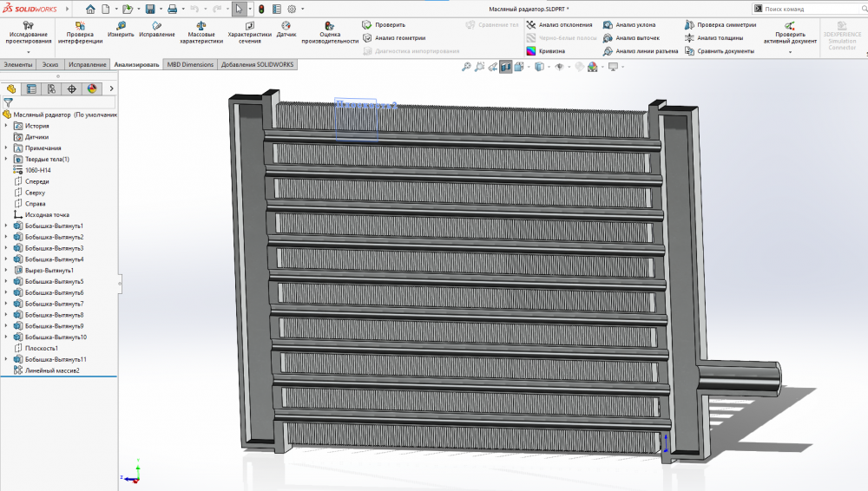Open File Properties list icon
Image resolution: width=868 pixels, height=491 pixels.
(x=277, y=9)
